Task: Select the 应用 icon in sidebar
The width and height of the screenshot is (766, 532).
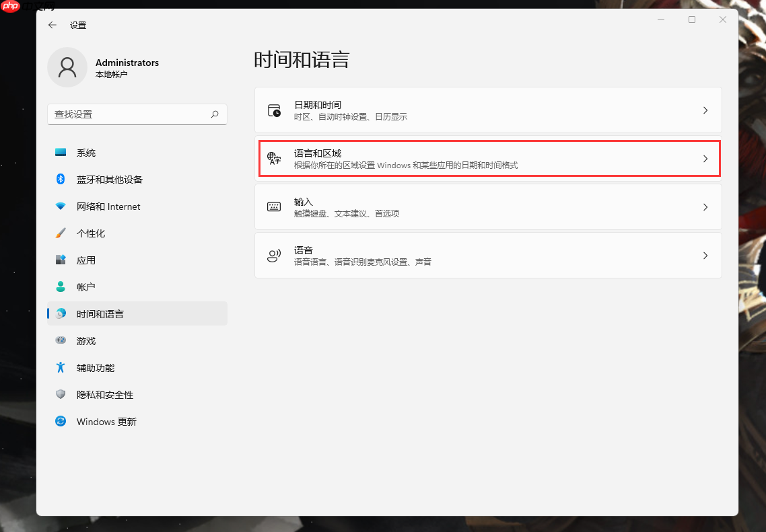Action: point(61,260)
